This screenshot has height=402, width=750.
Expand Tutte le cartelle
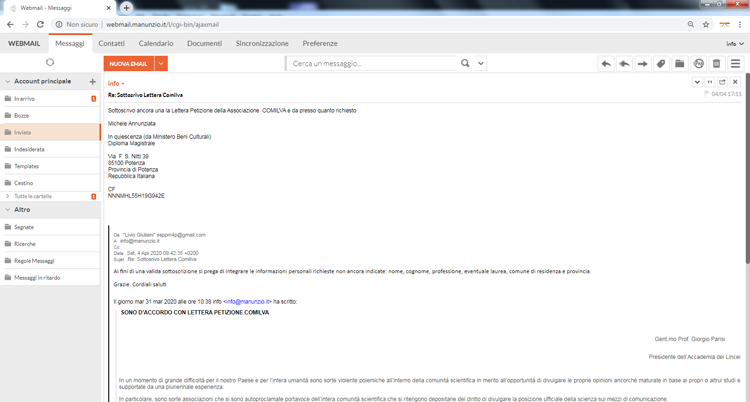7,196
